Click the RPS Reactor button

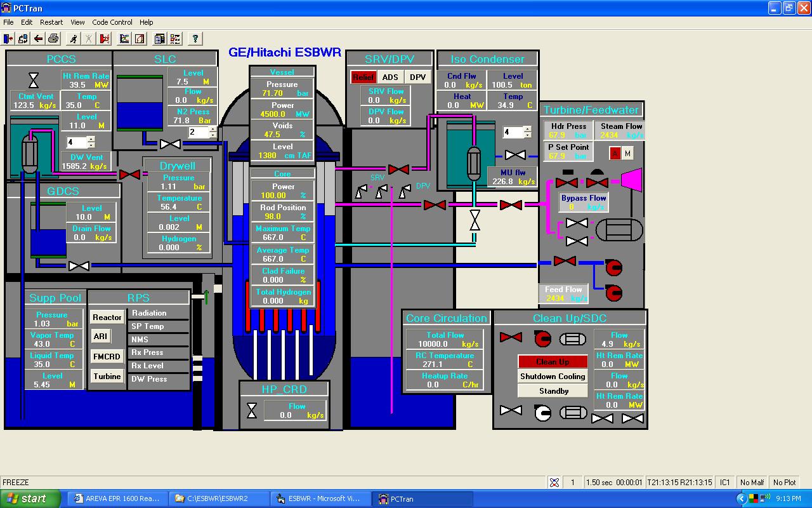(107, 317)
